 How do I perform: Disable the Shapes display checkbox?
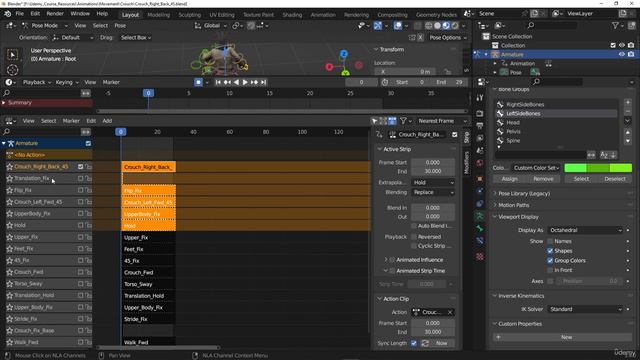tap(550, 251)
